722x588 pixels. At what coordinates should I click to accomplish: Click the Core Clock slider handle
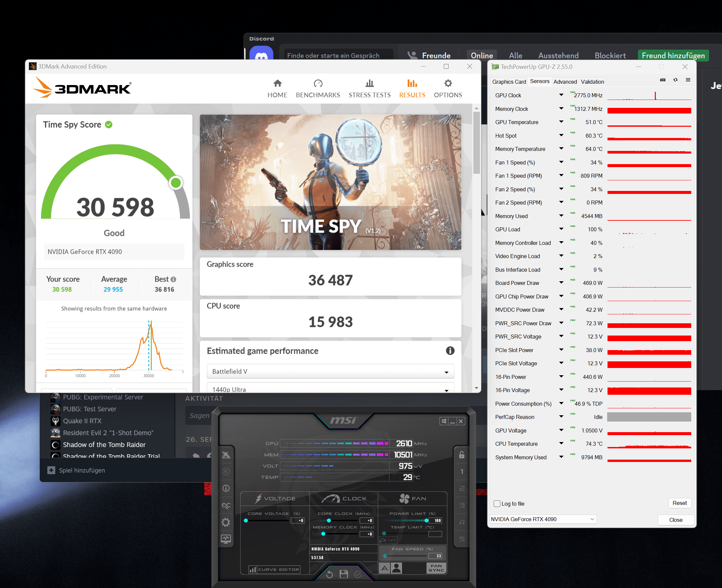(x=329, y=520)
